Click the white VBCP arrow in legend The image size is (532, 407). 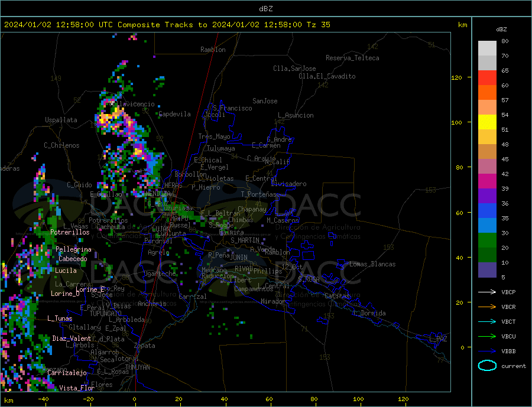487,292
